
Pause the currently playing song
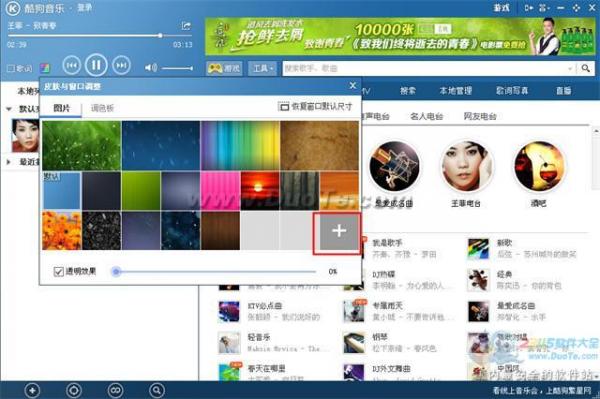pyautogui.click(x=96, y=65)
